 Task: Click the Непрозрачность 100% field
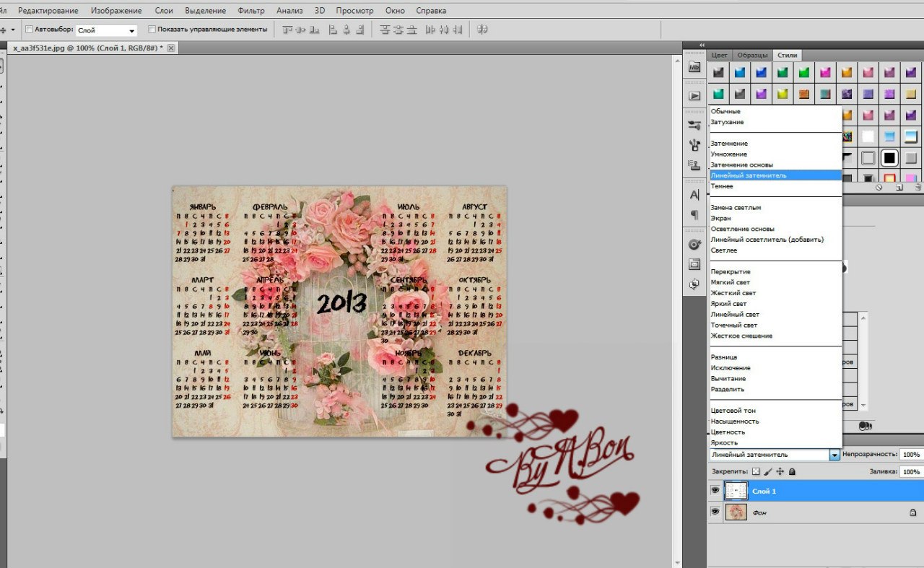click(911, 455)
